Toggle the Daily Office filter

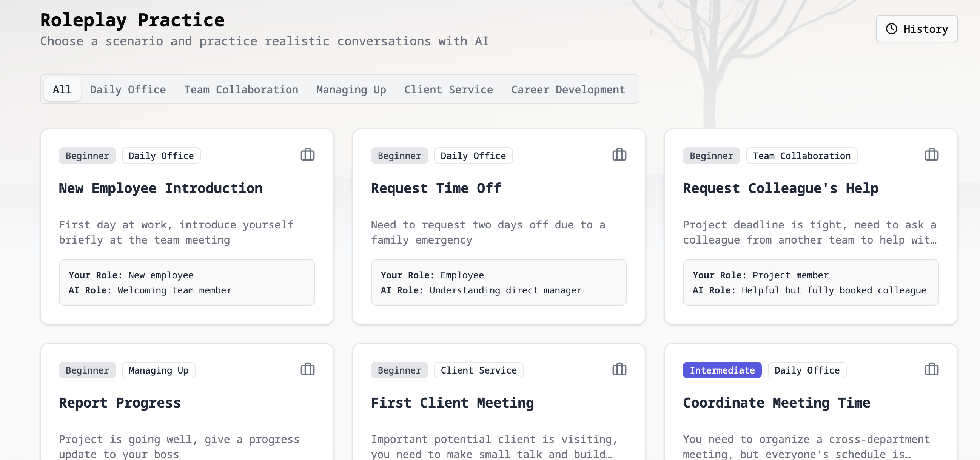tap(128, 90)
